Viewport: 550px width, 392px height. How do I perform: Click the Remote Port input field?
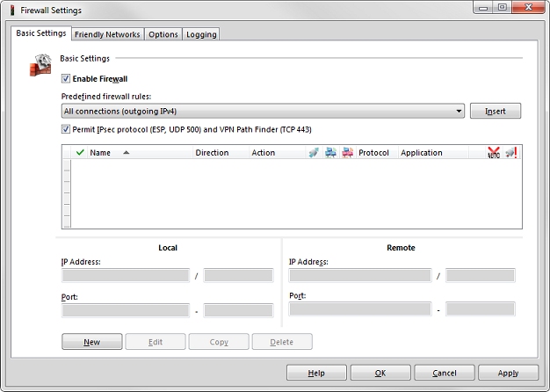(359, 309)
